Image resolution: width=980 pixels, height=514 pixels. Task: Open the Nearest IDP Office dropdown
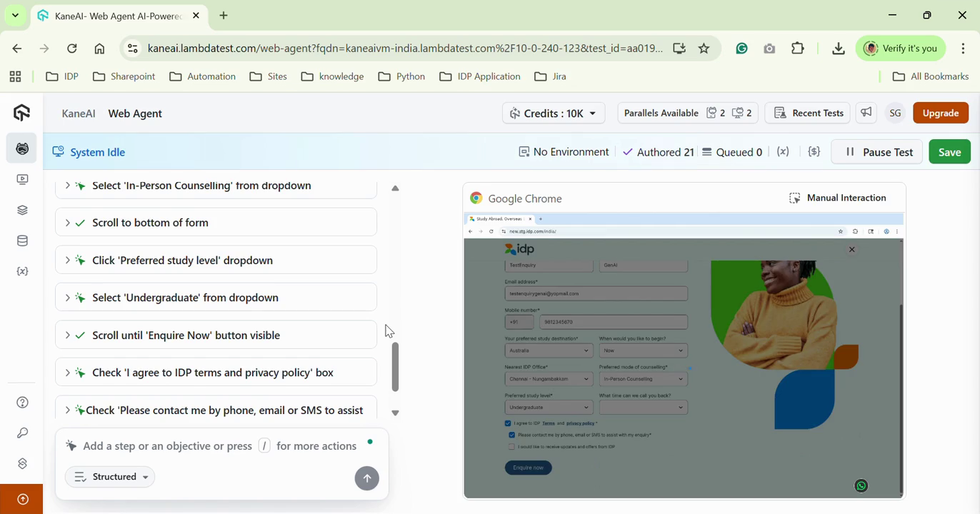(549, 379)
